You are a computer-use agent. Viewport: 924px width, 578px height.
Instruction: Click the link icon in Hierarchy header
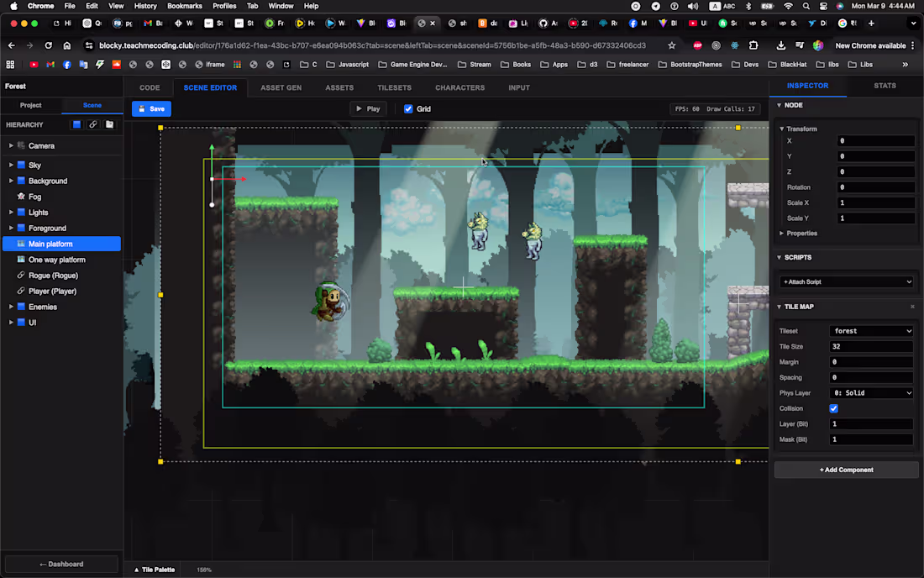pyautogui.click(x=93, y=124)
